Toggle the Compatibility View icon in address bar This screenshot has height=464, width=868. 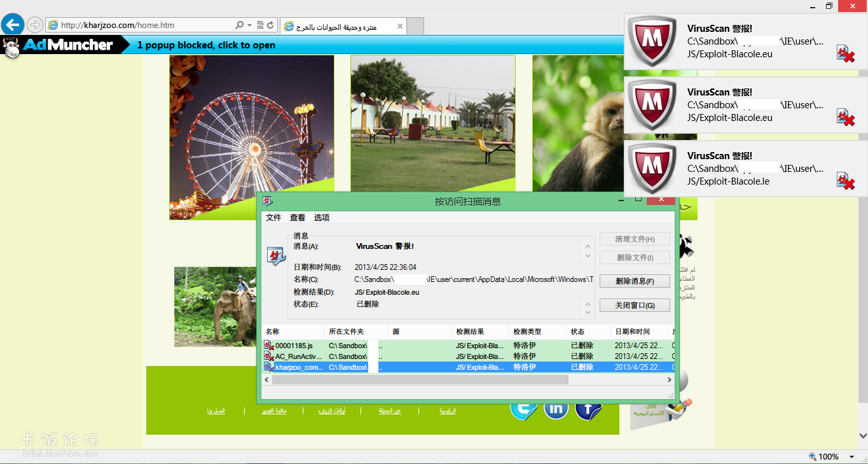point(260,25)
